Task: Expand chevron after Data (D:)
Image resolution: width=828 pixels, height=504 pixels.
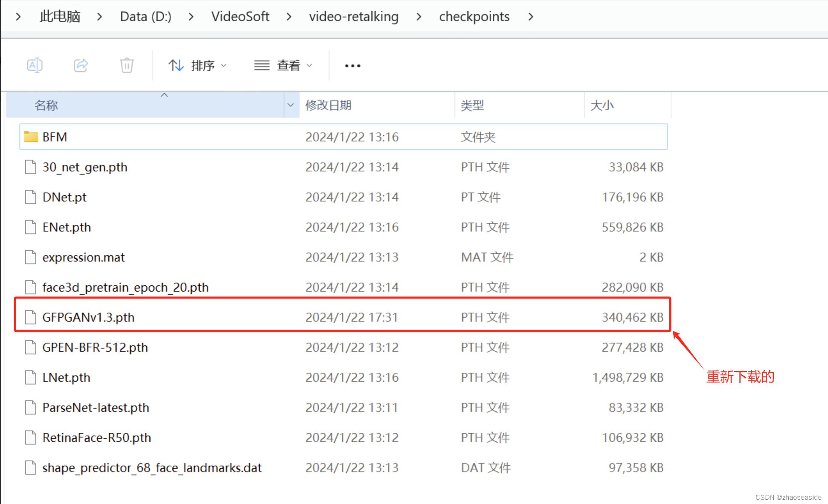Action: pyautogui.click(x=191, y=17)
